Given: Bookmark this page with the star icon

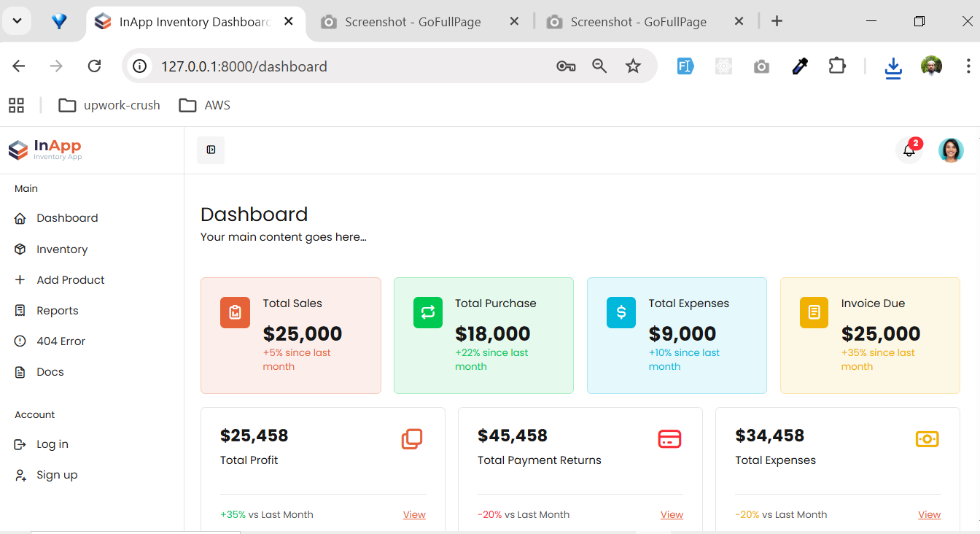Looking at the screenshot, I should point(633,66).
